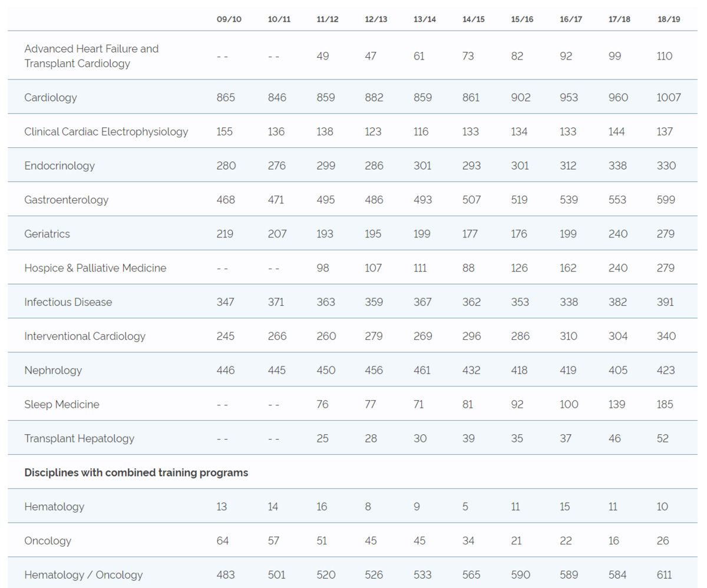Click the 09/10 column header
707x588 pixels.
tap(229, 19)
